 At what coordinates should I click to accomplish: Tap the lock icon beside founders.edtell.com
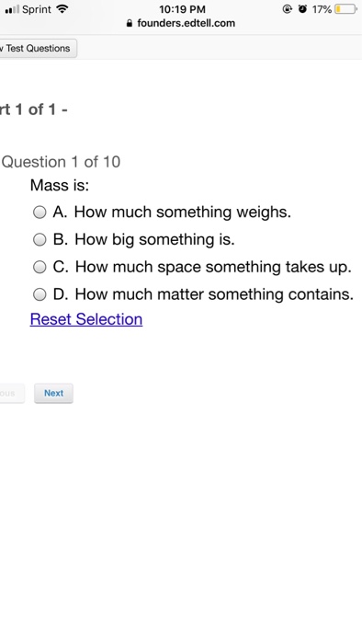click(130, 23)
